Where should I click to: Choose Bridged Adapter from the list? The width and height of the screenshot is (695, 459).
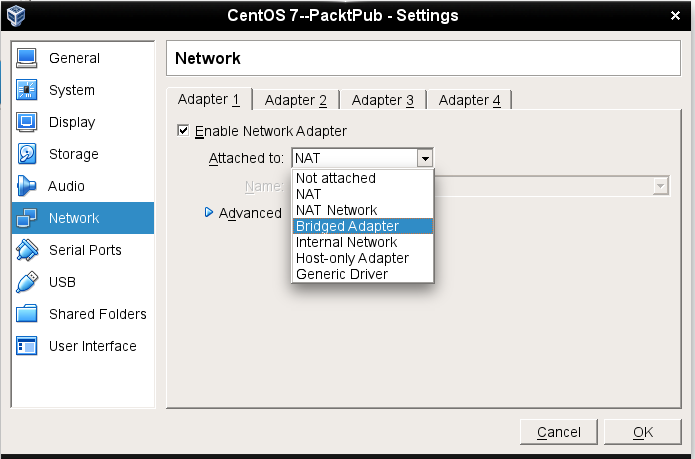(x=347, y=226)
